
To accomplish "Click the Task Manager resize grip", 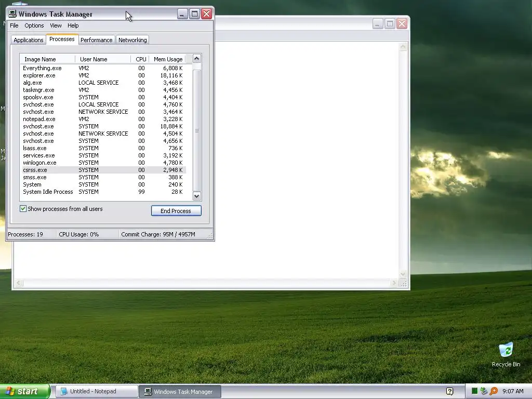I will [x=210, y=236].
